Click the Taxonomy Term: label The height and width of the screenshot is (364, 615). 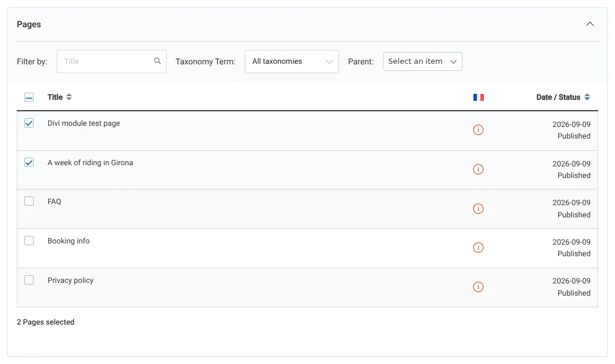click(205, 61)
